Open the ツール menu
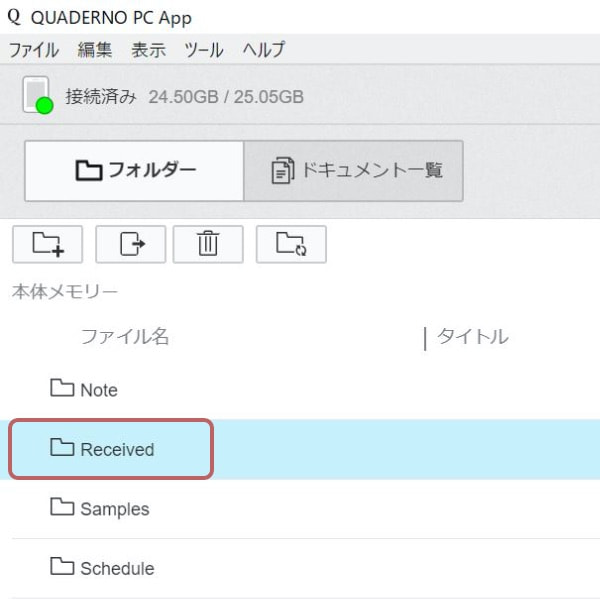600x600 pixels. pyautogui.click(x=204, y=50)
